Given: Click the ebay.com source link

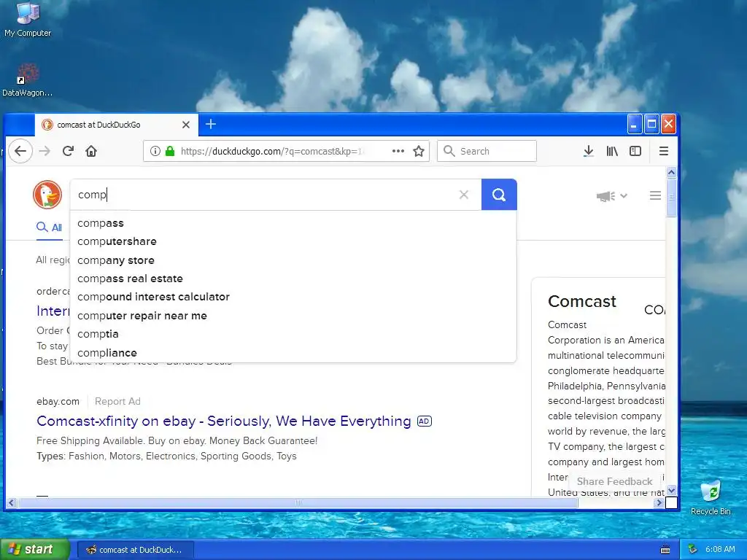Looking at the screenshot, I should tap(58, 402).
